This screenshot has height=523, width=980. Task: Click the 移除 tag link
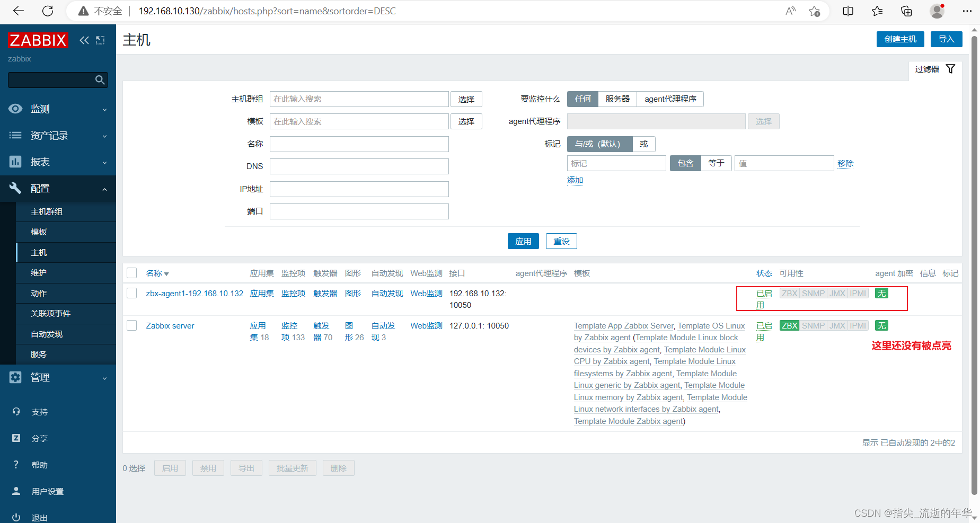pyautogui.click(x=845, y=163)
